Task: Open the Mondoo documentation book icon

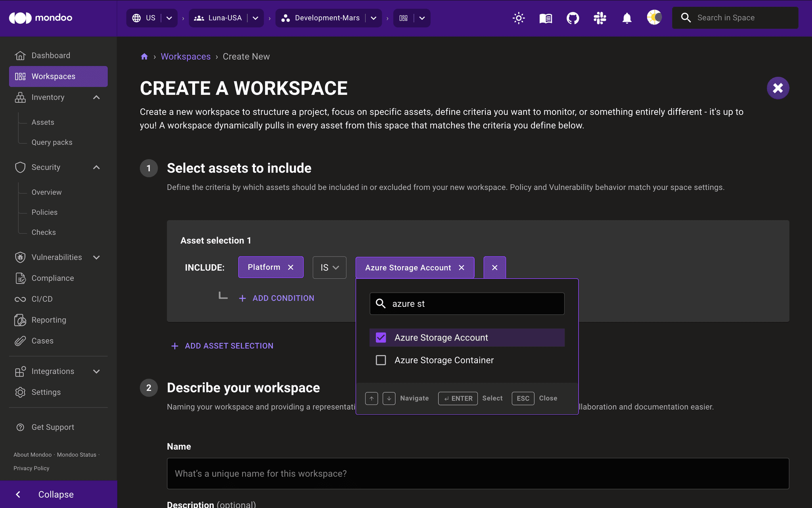Action: coord(545,18)
